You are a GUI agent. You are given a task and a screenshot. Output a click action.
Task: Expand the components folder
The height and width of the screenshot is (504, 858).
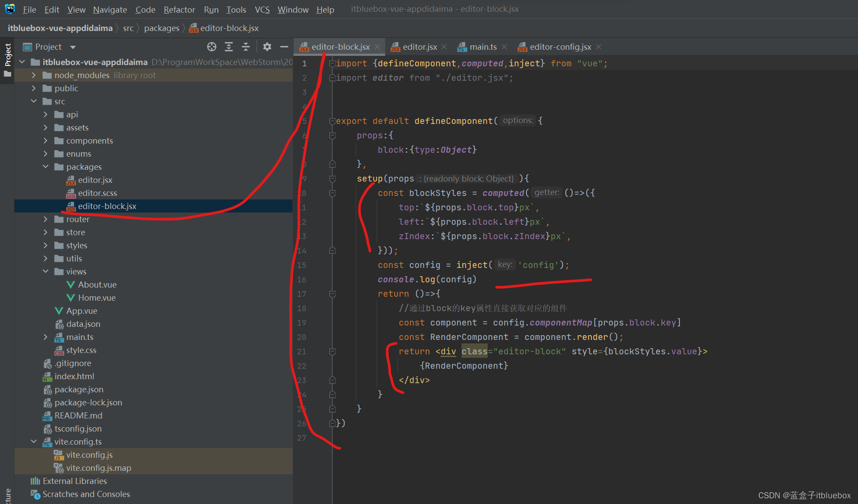(x=45, y=141)
